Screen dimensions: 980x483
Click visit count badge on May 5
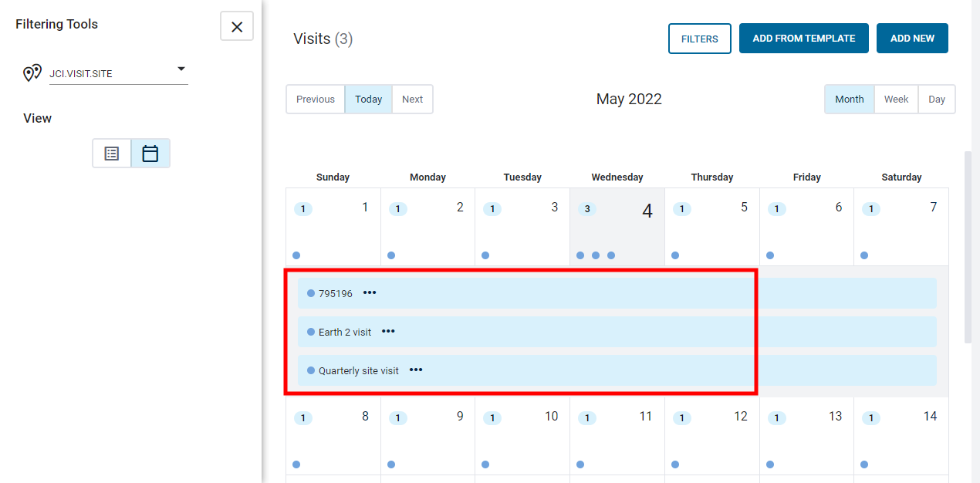(682, 209)
